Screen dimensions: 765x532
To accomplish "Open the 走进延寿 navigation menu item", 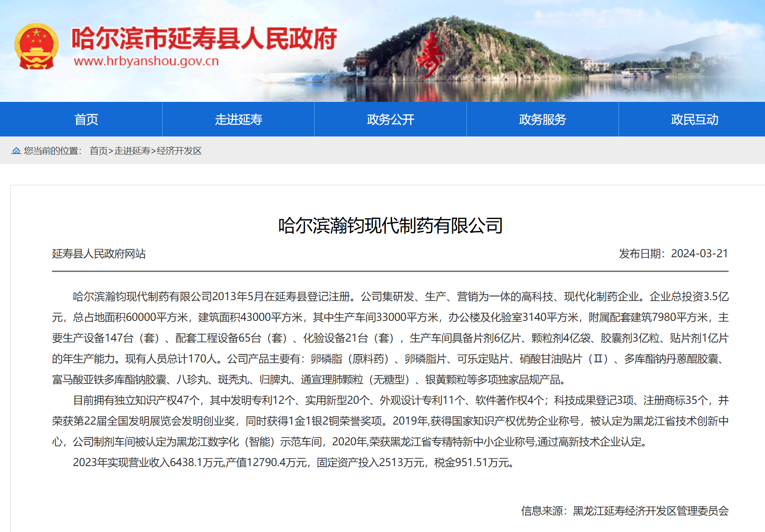I will tap(238, 119).
